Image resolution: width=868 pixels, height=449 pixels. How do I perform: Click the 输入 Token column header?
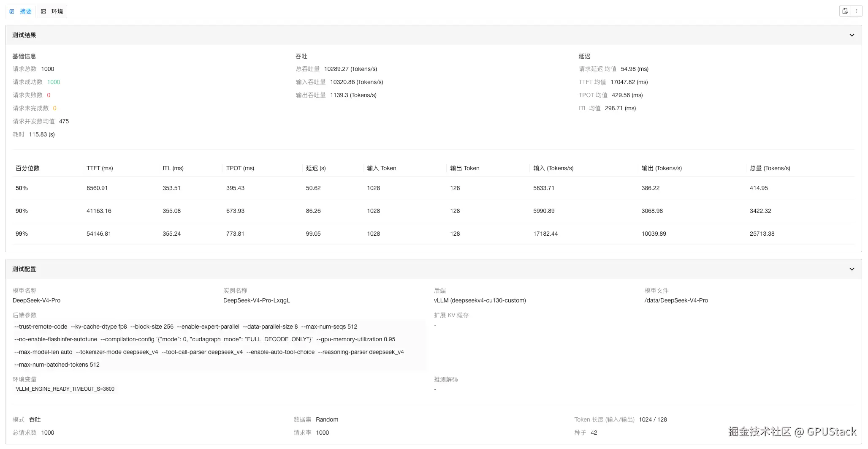[x=382, y=168]
